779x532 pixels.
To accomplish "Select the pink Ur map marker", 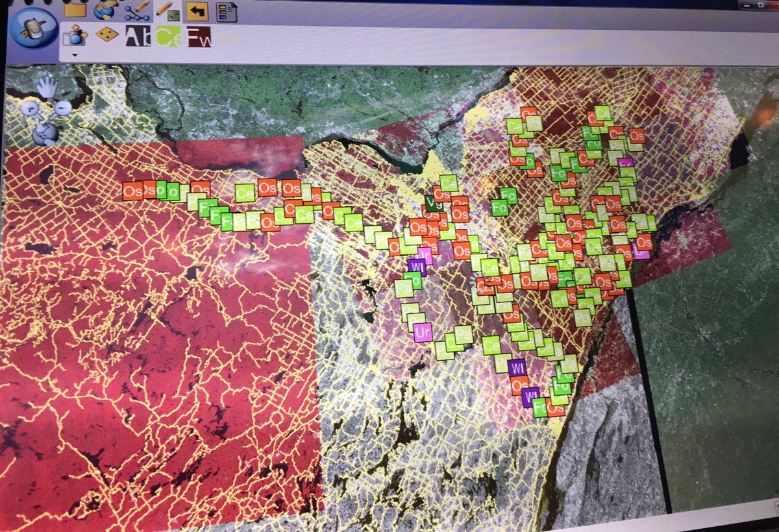I will [x=423, y=333].
